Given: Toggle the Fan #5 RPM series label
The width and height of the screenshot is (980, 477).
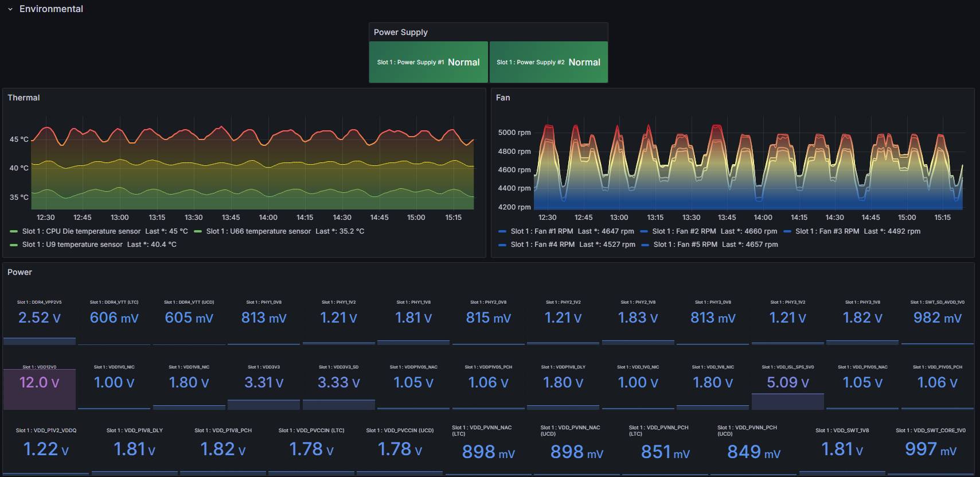Looking at the screenshot, I should tap(686, 245).
